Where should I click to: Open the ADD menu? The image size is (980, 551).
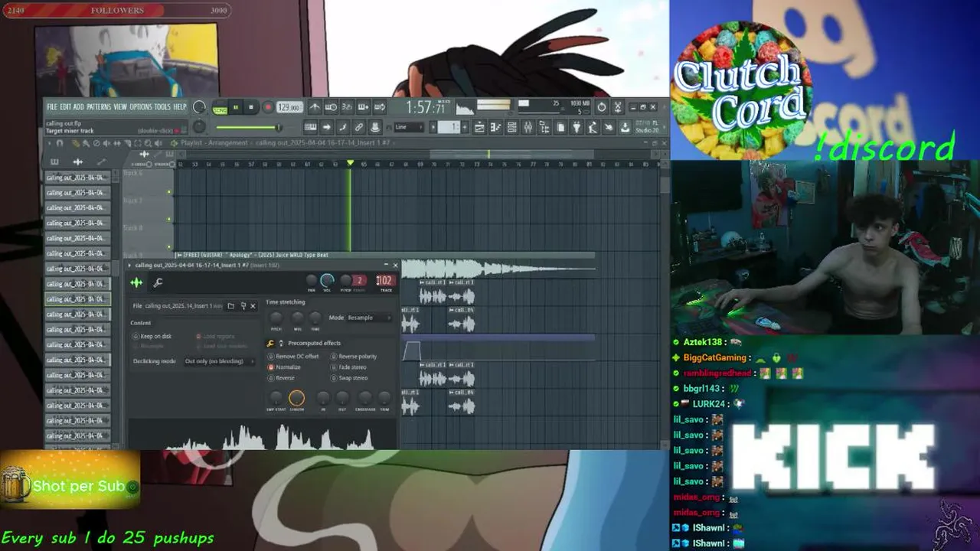click(x=79, y=107)
